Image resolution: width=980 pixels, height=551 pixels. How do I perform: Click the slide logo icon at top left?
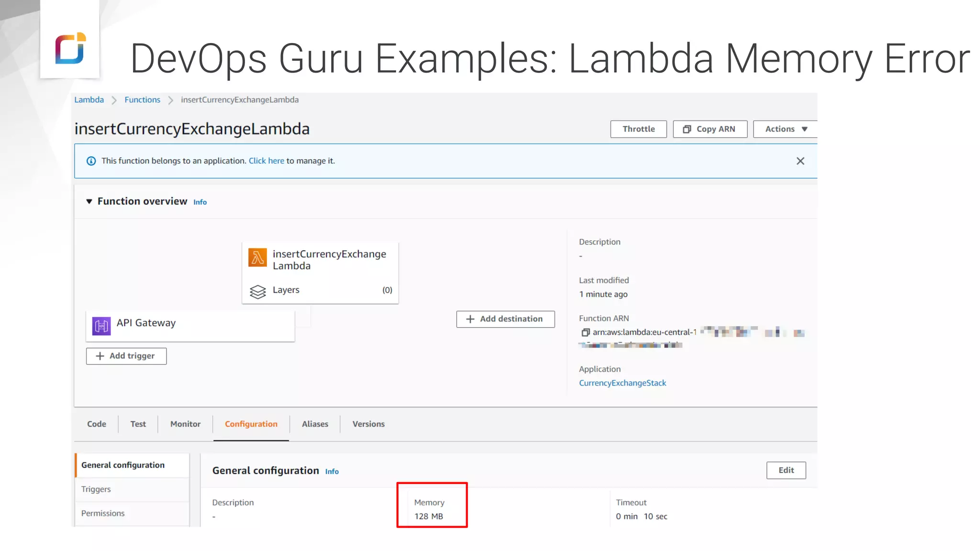[70, 48]
